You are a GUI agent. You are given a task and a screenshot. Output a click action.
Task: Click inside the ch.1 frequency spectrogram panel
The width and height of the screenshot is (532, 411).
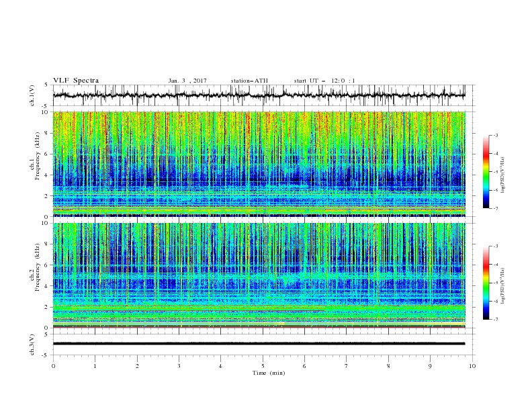pos(259,164)
